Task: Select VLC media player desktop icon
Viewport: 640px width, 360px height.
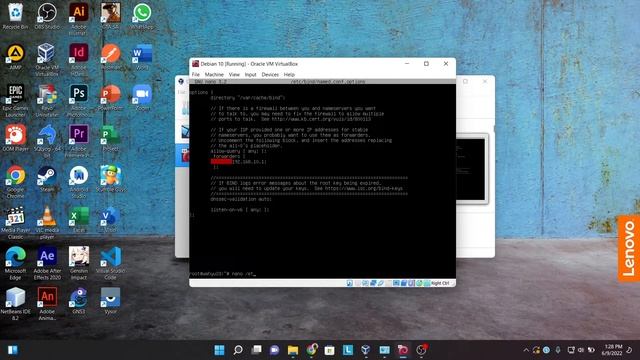Action: point(47,222)
